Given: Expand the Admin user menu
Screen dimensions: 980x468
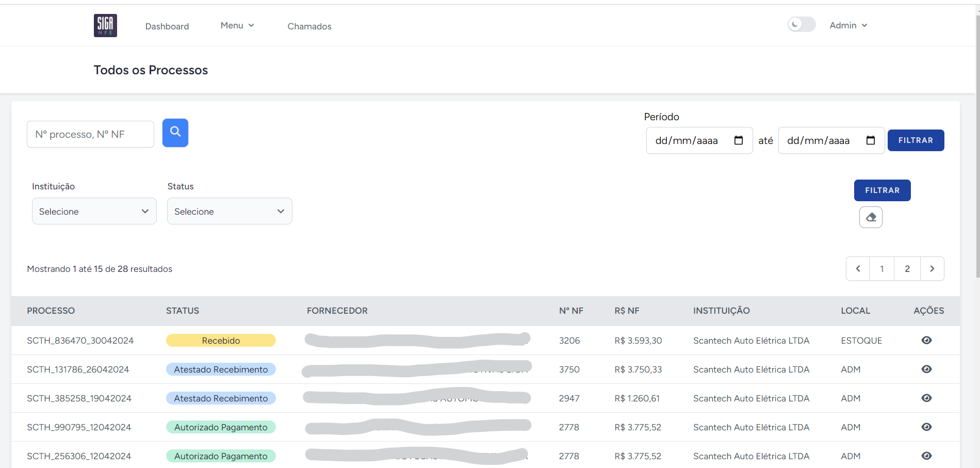Looking at the screenshot, I should pyautogui.click(x=848, y=25).
